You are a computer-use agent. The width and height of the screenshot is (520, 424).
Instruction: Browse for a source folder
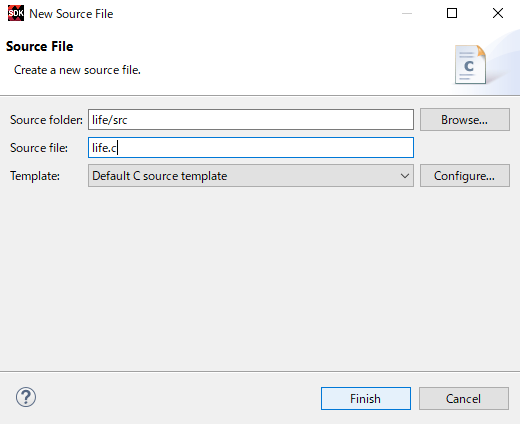pos(464,120)
